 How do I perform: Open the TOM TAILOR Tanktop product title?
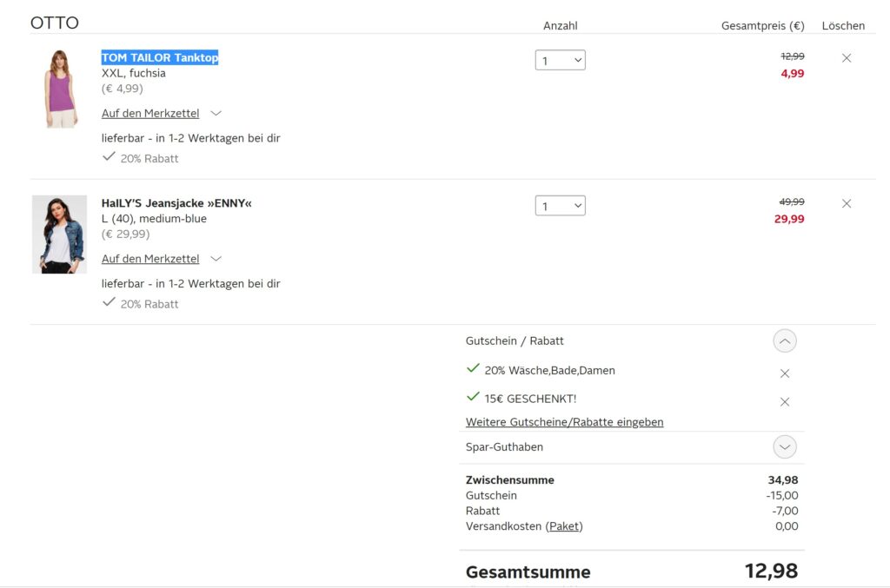(160, 57)
